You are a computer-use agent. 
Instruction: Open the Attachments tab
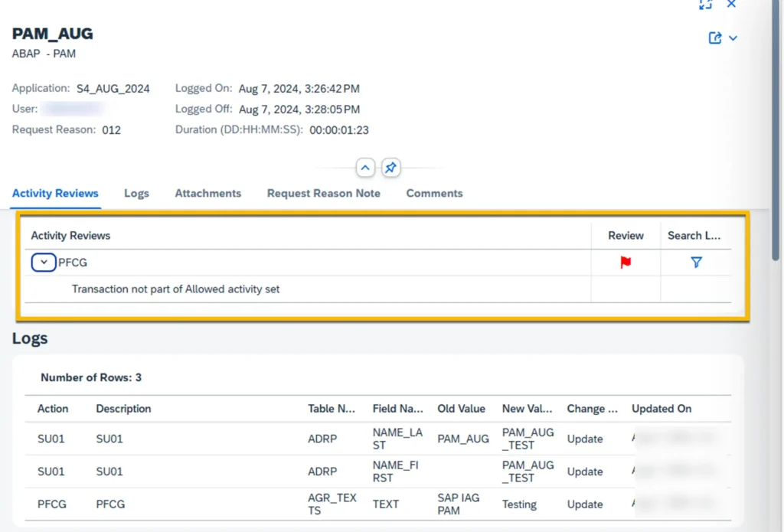[207, 193]
